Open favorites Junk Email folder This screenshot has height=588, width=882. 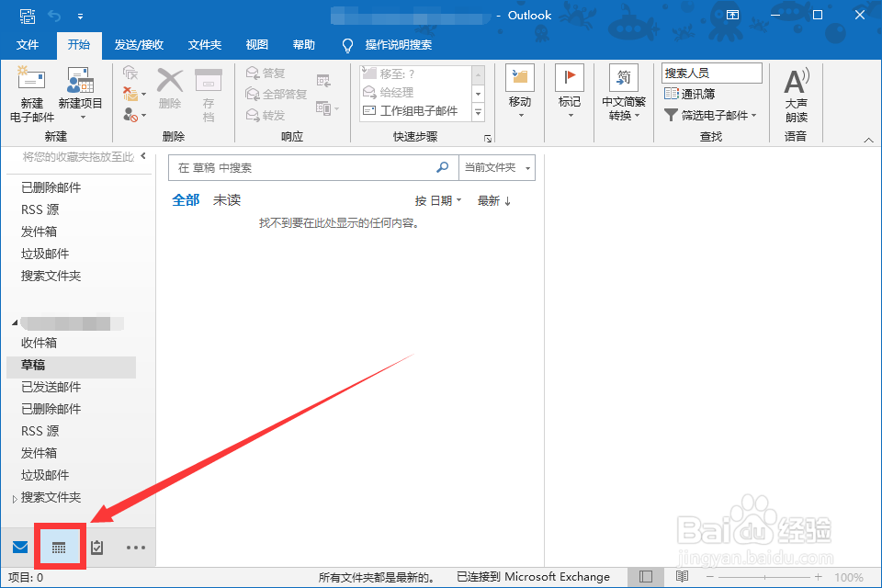tap(45, 254)
